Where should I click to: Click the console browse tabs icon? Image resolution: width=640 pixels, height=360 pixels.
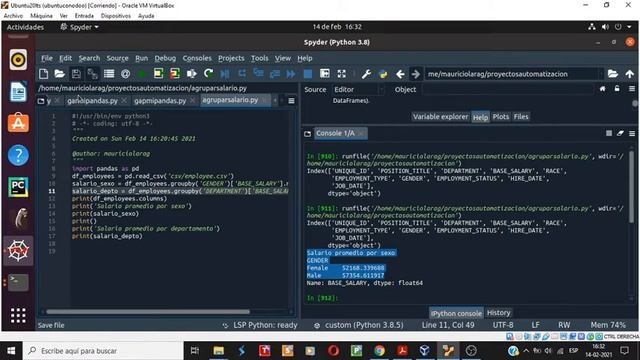[307, 133]
